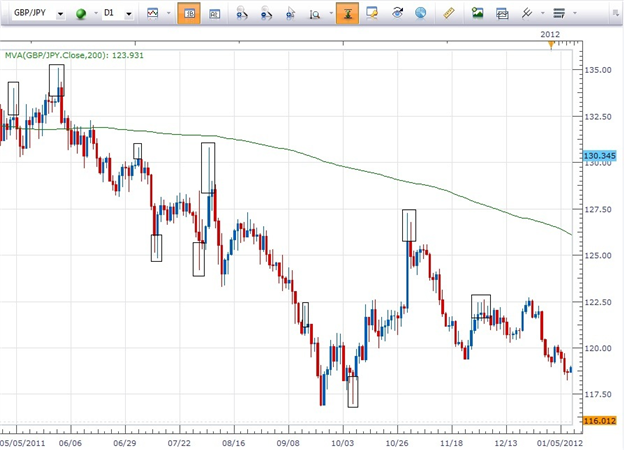Click the horizontal lines list icon
This screenshot has height=450, width=624.
(559, 13)
